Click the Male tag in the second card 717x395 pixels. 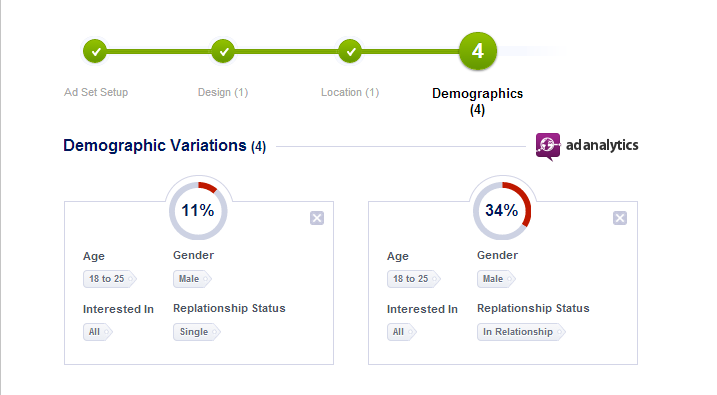496,279
